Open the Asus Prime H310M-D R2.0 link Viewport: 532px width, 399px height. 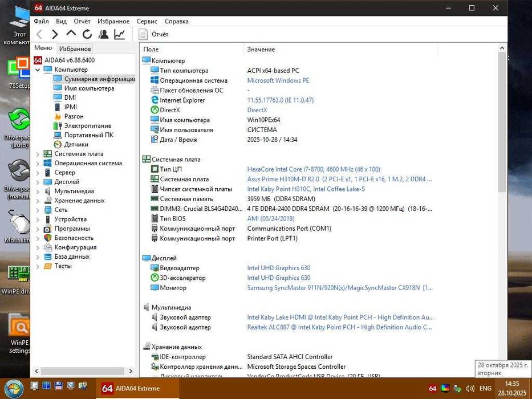coord(339,179)
